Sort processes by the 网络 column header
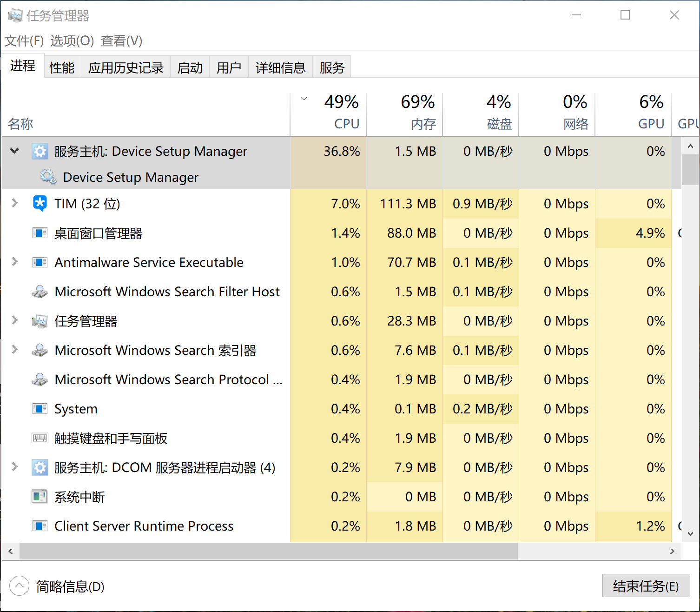This screenshot has height=612, width=700. coord(557,114)
